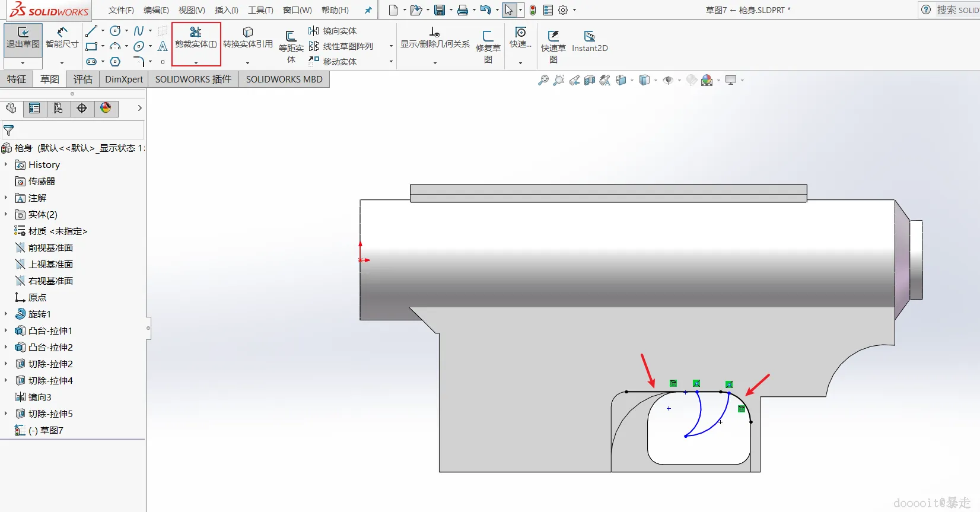Open the 工具(T) menu
Image resolution: width=980 pixels, height=512 pixels.
pyautogui.click(x=260, y=10)
